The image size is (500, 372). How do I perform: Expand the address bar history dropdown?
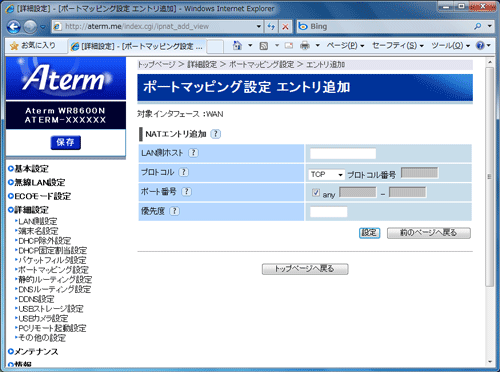point(259,27)
